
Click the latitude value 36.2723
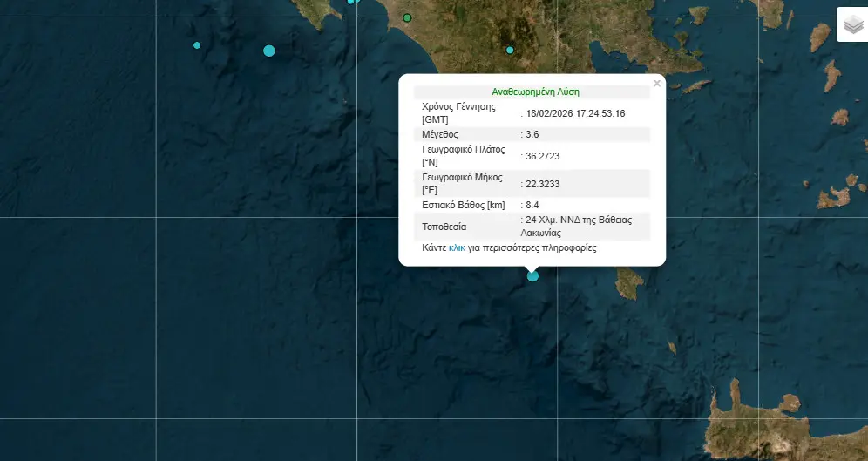pyautogui.click(x=542, y=156)
